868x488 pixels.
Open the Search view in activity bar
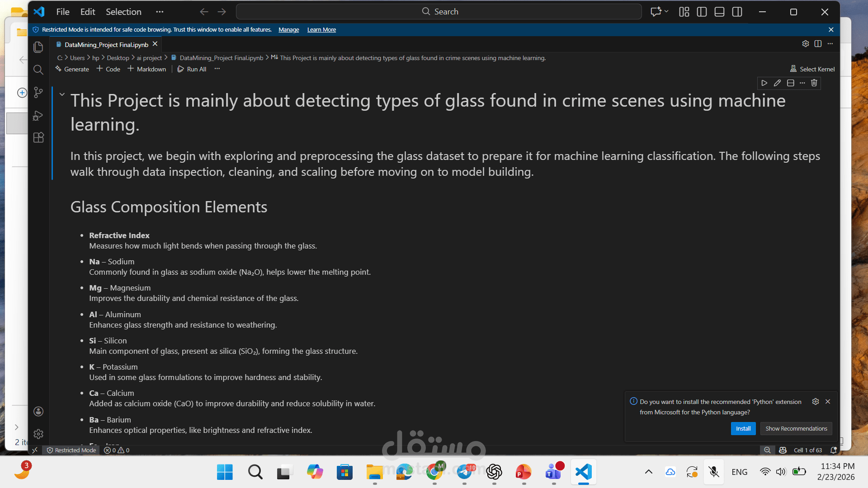pyautogui.click(x=38, y=70)
